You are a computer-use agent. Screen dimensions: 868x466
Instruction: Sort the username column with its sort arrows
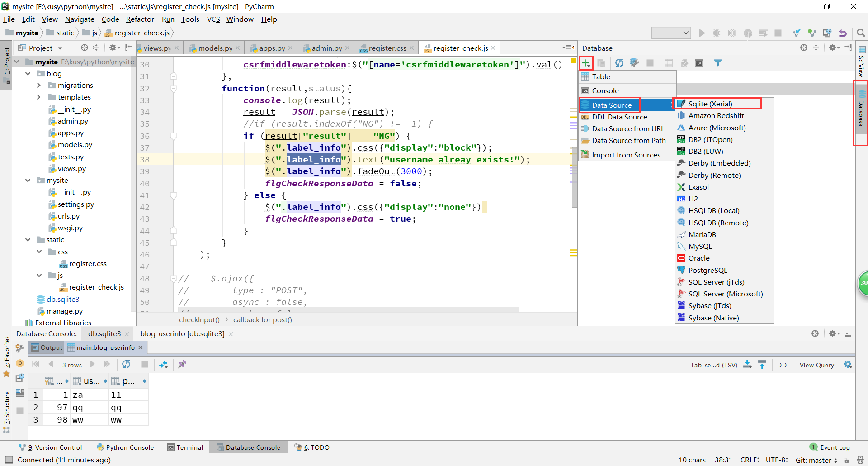click(105, 381)
